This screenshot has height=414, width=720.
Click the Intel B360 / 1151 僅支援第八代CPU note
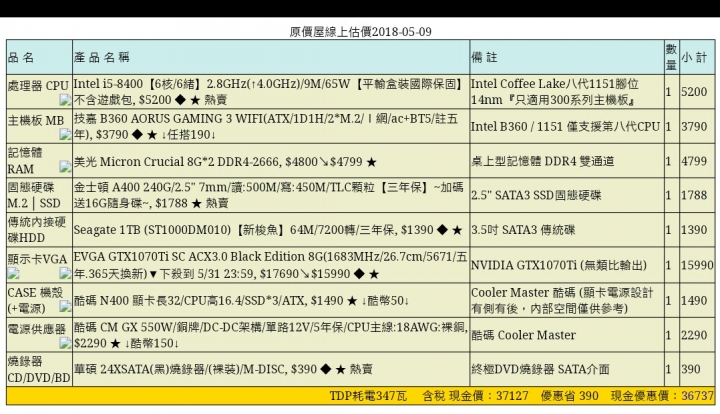click(565, 126)
